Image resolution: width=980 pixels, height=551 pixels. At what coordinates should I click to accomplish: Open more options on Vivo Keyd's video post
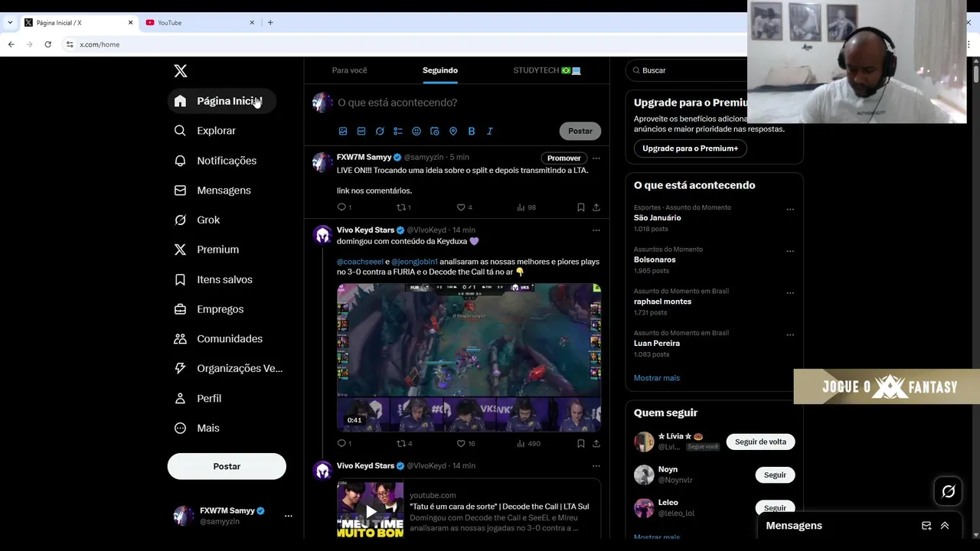pos(596,230)
